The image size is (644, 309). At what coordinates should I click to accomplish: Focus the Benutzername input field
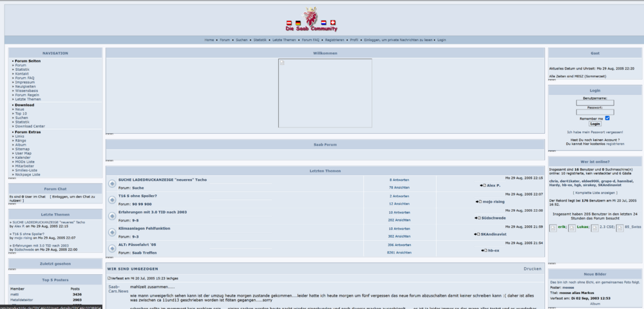point(595,103)
